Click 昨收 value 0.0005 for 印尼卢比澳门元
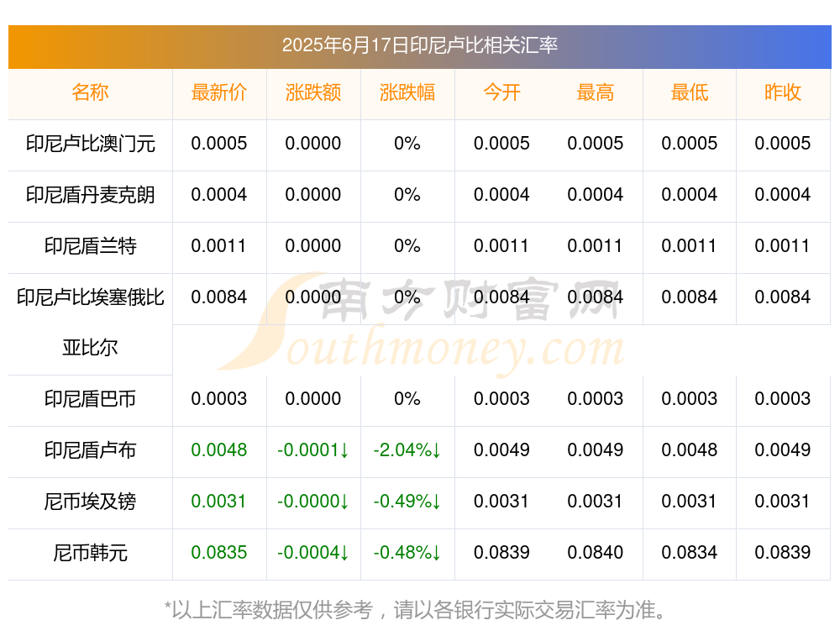 783,144
